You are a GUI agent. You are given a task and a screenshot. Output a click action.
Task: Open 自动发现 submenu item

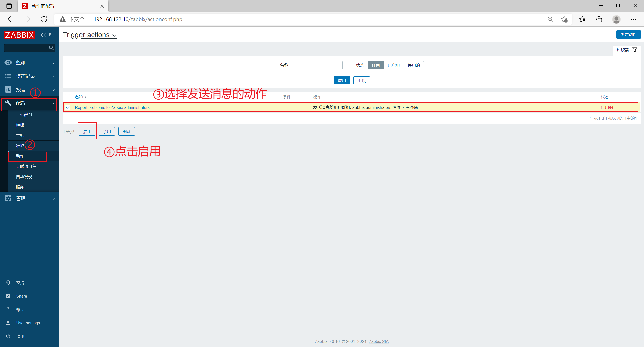[34, 177]
